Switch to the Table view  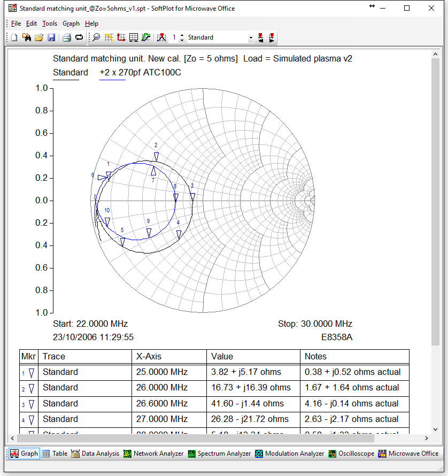point(55,454)
